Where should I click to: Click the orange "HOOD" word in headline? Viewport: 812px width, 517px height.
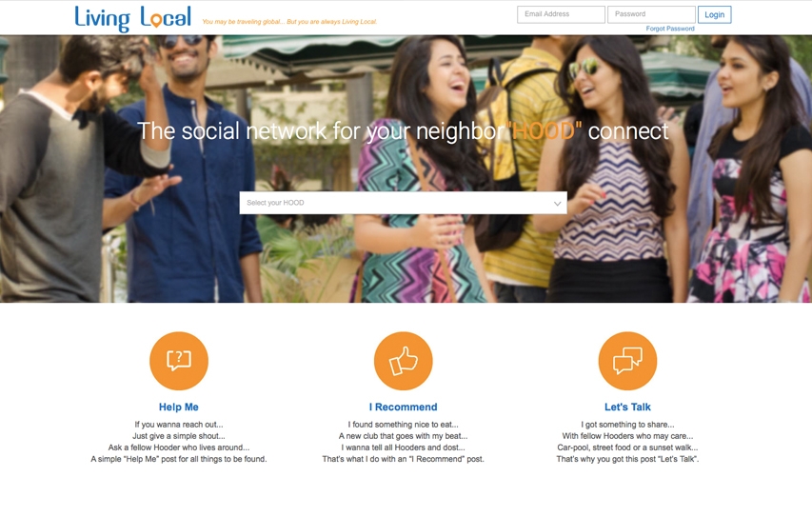tap(544, 130)
